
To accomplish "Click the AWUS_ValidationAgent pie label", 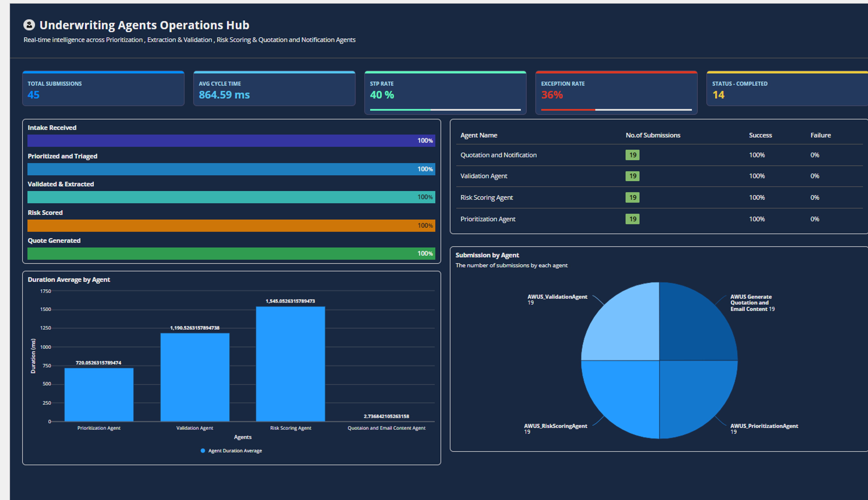I will tap(557, 299).
